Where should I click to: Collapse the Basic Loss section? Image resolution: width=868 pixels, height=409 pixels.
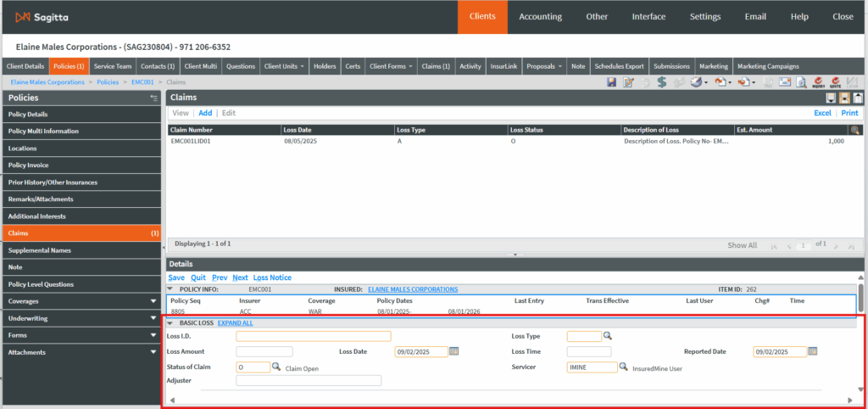click(x=170, y=323)
